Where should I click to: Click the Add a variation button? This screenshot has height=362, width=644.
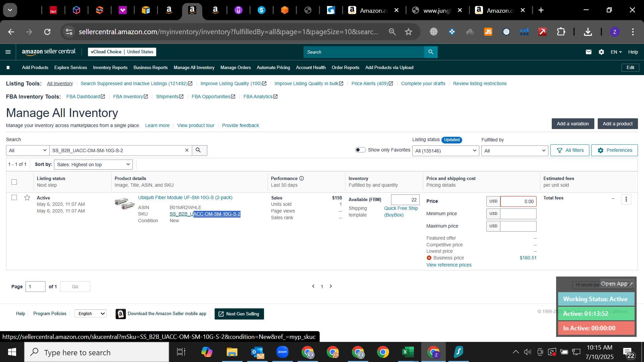573,124
